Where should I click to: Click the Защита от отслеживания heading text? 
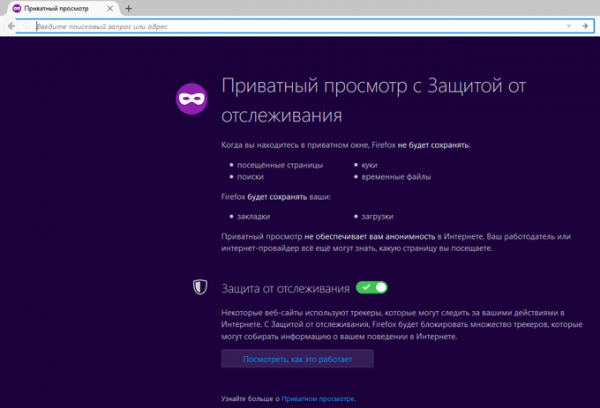pyautogui.click(x=285, y=288)
